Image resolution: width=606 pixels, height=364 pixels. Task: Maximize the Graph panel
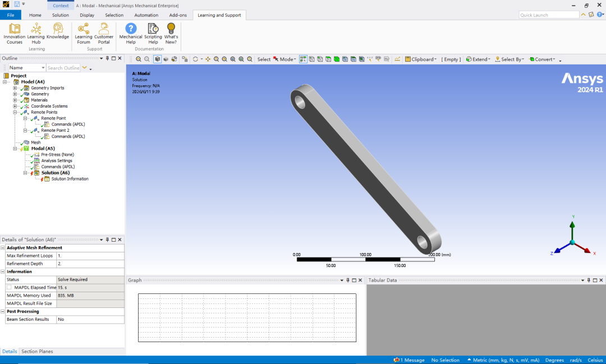point(354,280)
